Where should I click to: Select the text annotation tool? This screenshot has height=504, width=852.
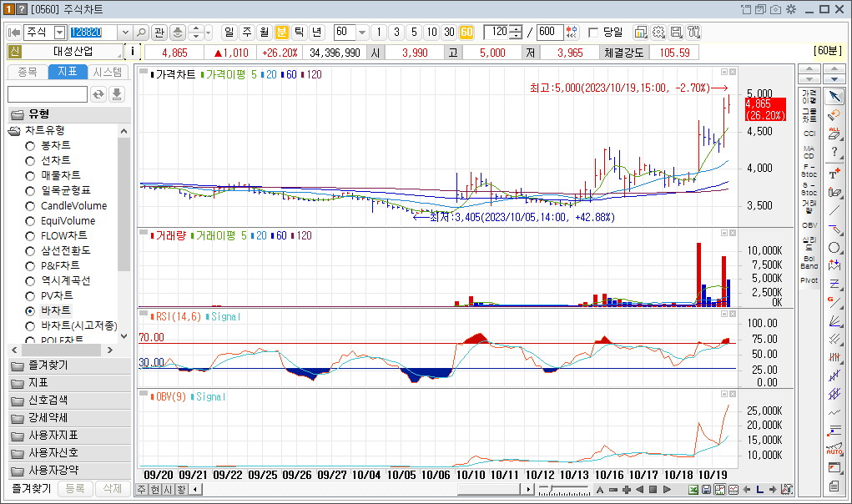click(x=834, y=174)
